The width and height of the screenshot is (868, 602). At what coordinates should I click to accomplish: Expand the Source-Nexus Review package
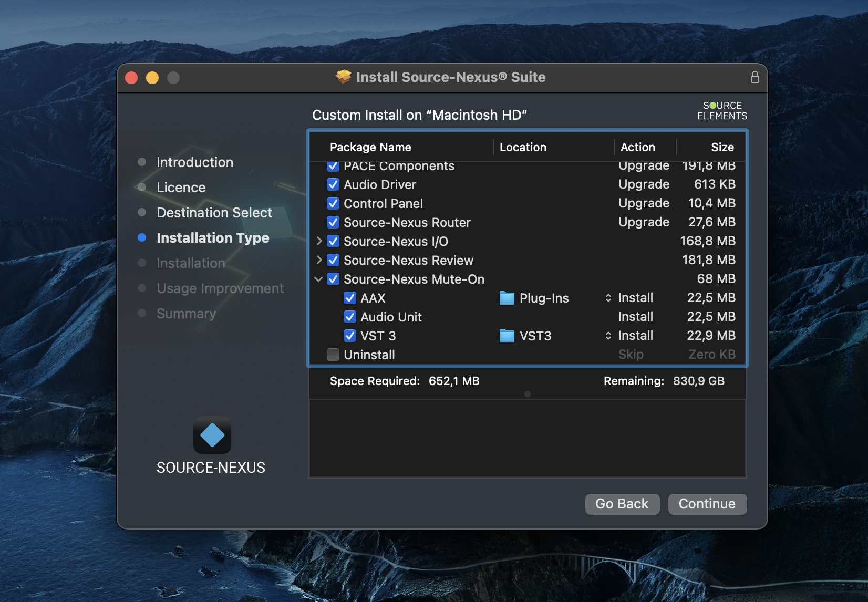pyautogui.click(x=319, y=261)
